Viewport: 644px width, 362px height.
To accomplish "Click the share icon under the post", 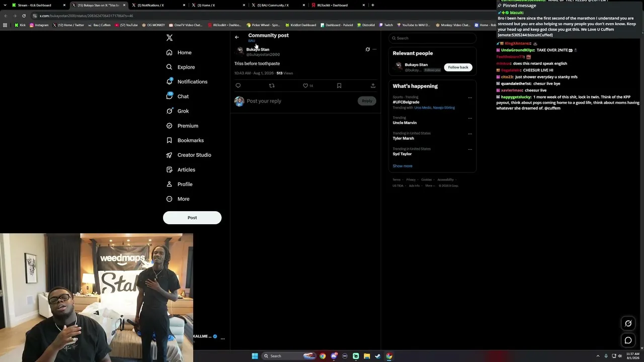I will coord(373,85).
